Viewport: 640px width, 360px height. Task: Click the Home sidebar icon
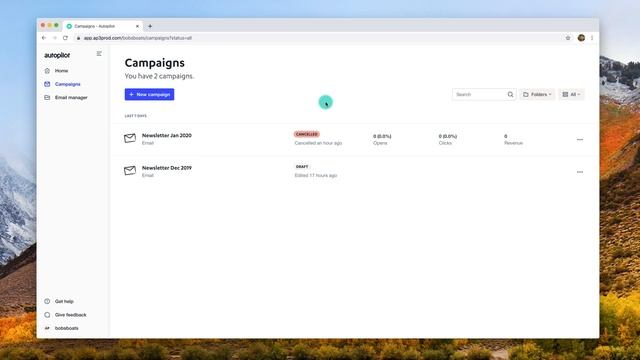tap(47, 71)
